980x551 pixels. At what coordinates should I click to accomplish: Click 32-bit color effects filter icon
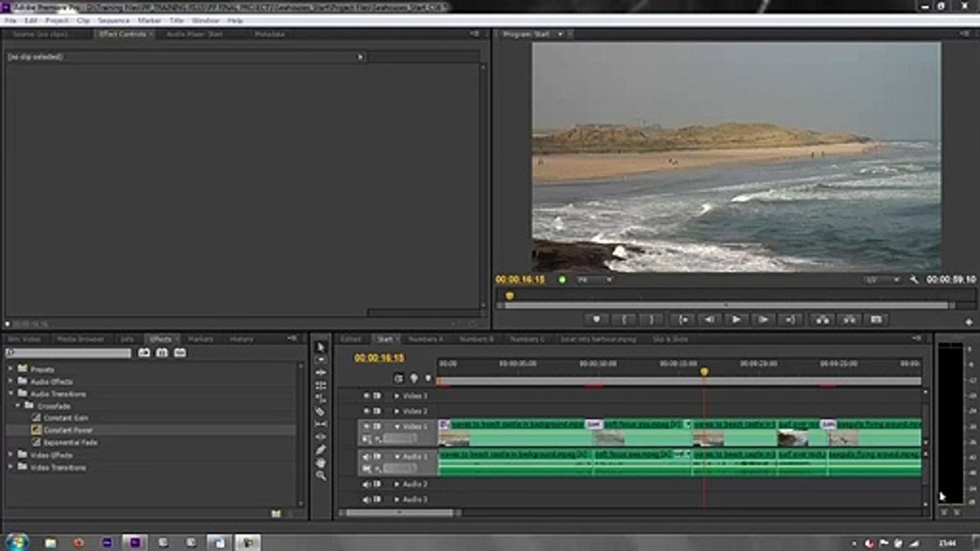point(162,353)
